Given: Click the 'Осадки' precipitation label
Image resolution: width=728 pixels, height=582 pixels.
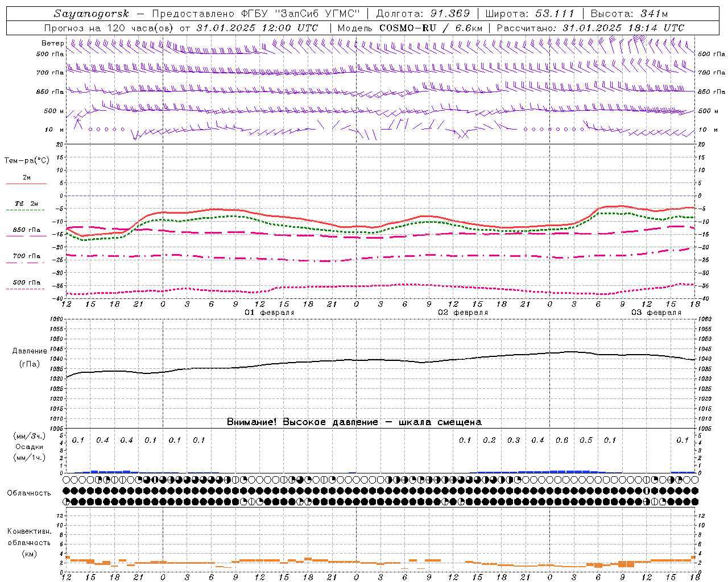Looking at the screenshot, I should pos(29,447).
